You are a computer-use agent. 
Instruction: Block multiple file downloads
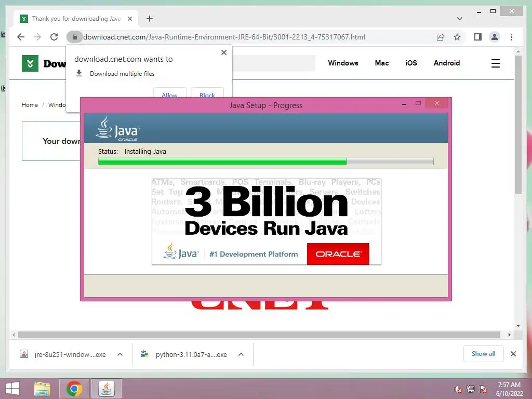coord(207,94)
